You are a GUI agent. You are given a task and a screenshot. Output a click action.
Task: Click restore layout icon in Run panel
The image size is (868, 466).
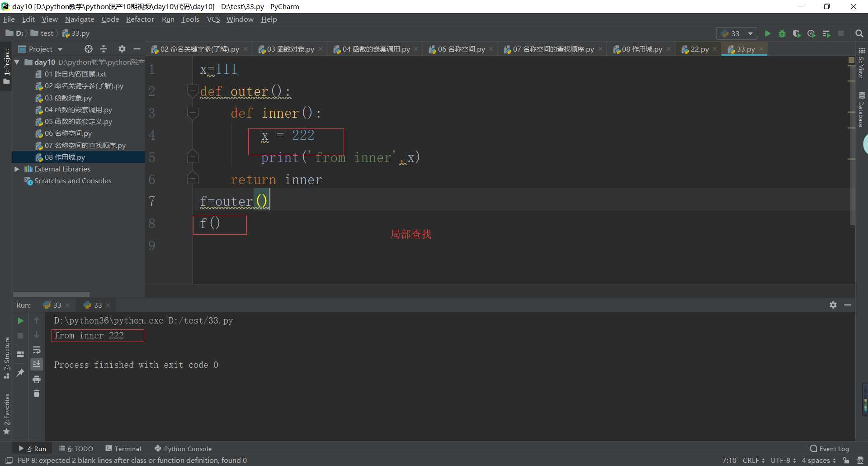pyautogui.click(x=20, y=354)
